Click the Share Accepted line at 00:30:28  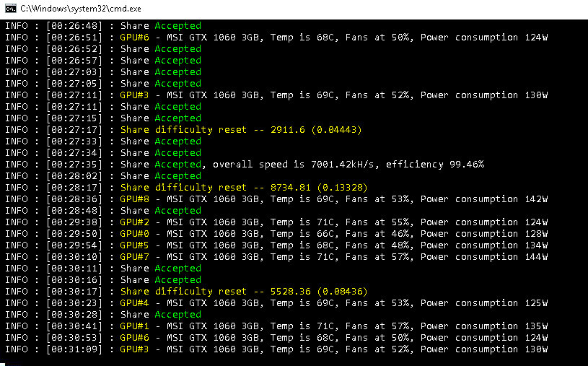click(x=103, y=315)
